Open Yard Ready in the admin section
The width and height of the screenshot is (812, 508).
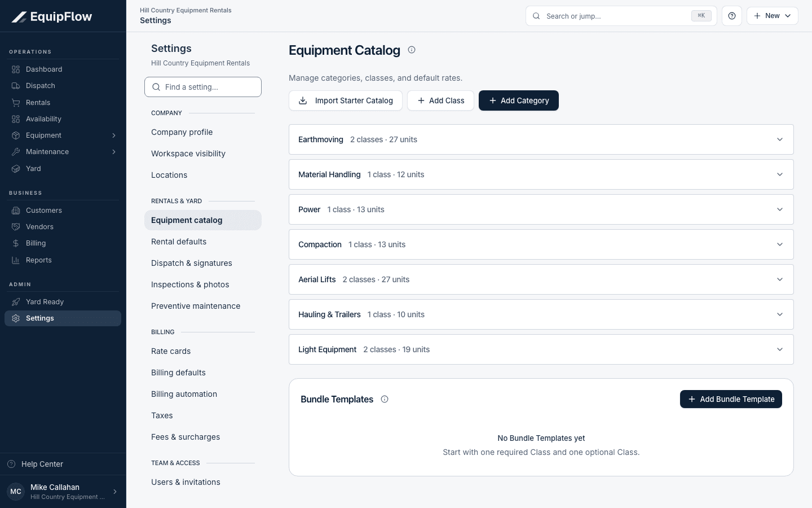tap(63, 302)
